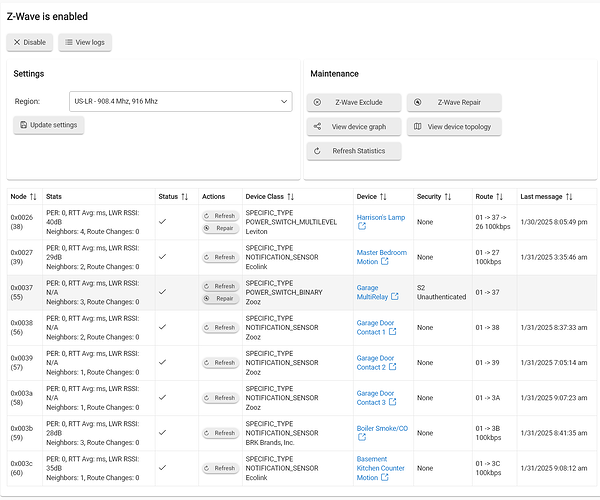Click Update settings button
The height and width of the screenshot is (500, 600).
point(50,125)
